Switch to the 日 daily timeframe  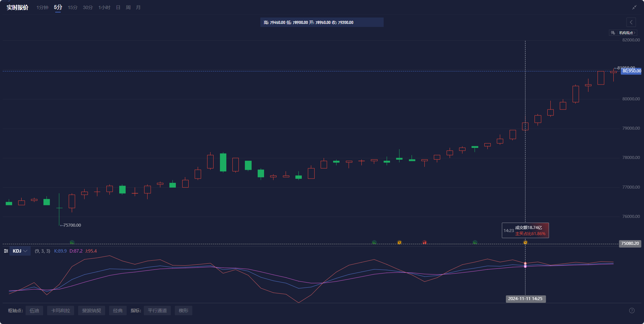point(118,7)
